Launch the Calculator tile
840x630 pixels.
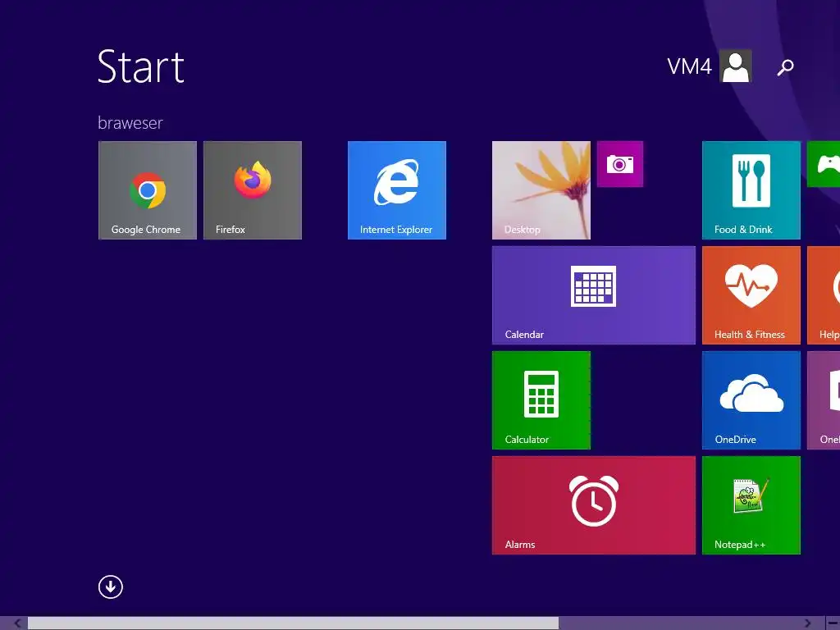pos(541,400)
